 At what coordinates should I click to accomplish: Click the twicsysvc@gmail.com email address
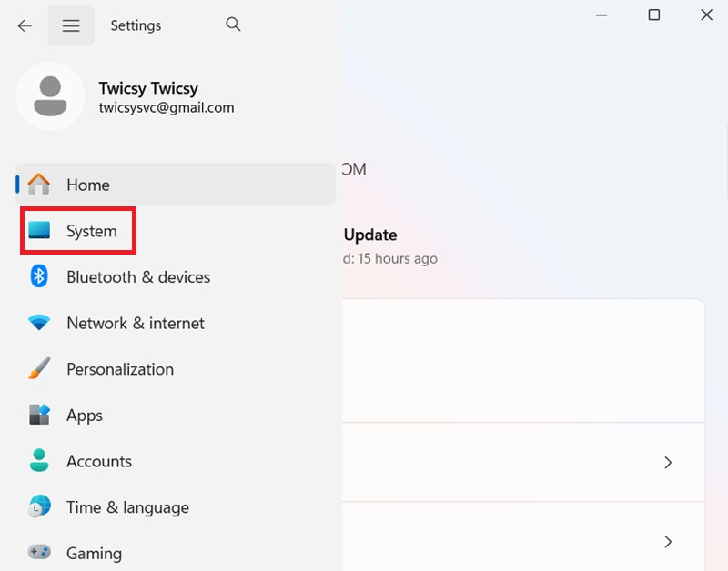(x=166, y=107)
